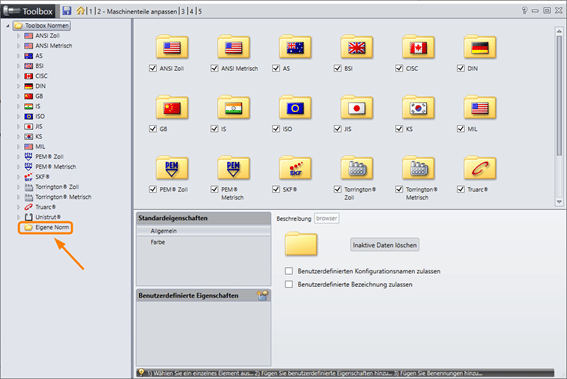Image resolution: width=567 pixels, height=379 pixels.
Task: Open the IS Indian standards folder
Action: (x=234, y=107)
